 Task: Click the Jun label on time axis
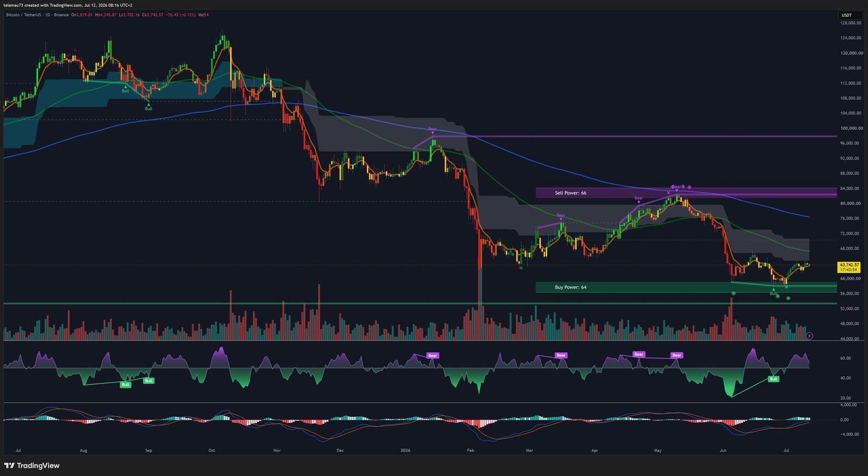tap(723, 451)
